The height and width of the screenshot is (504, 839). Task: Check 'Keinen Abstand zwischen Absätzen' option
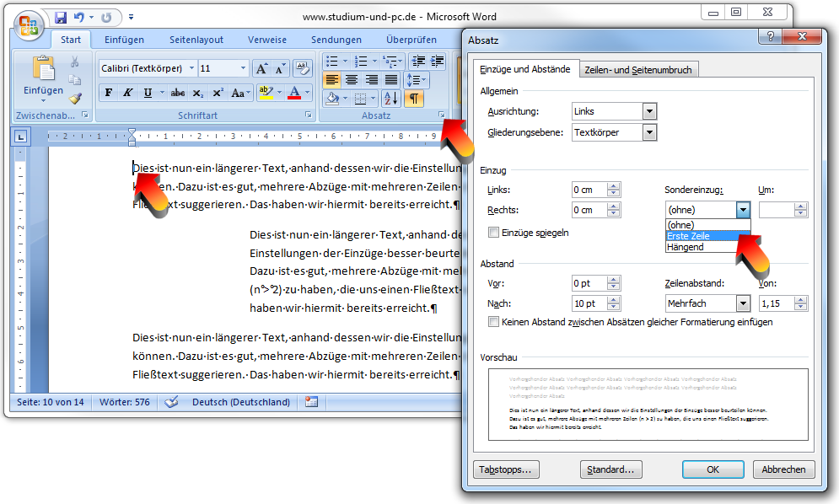493,322
